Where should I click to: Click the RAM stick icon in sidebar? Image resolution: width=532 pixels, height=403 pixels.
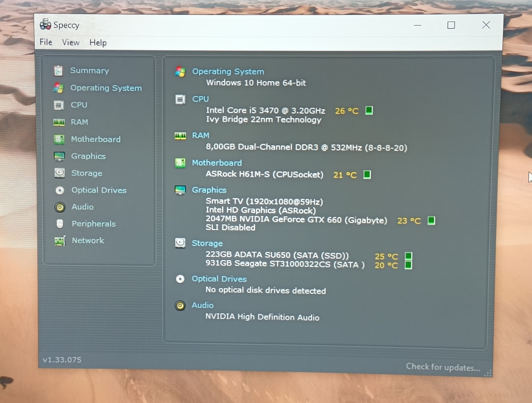(59, 122)
